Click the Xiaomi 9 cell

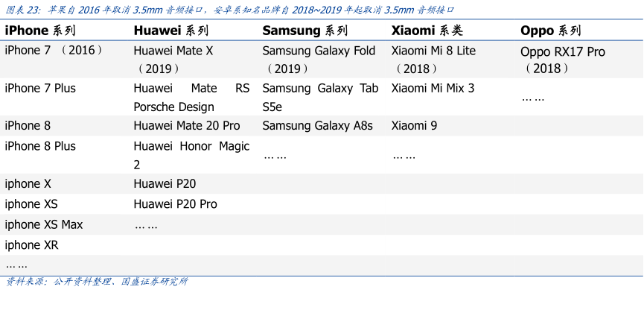pos(414,126)
